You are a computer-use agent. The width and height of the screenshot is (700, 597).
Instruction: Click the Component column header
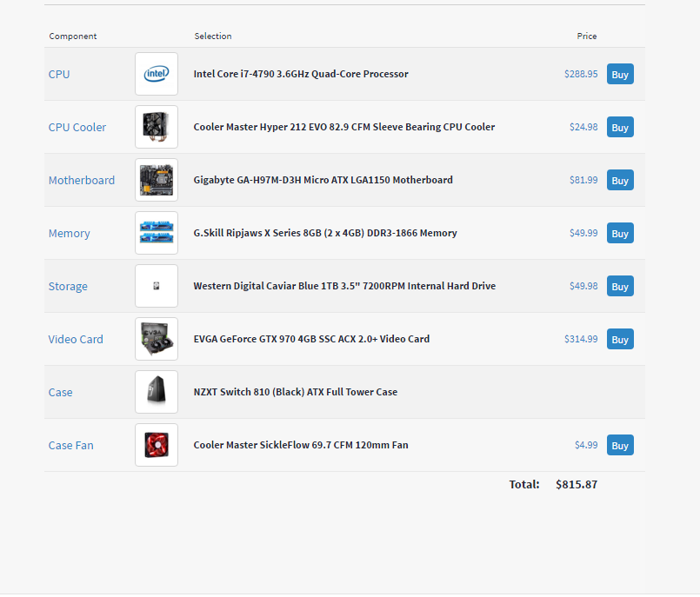[73, 36]
